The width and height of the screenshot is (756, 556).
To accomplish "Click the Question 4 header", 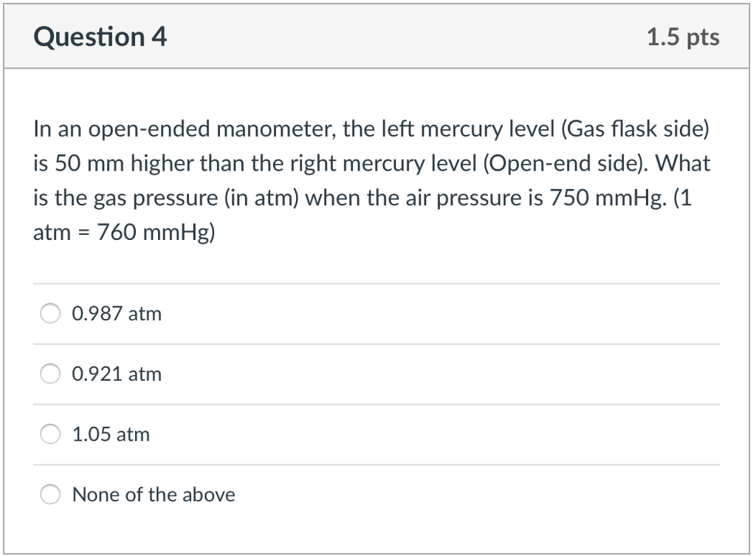I will 100,35.
